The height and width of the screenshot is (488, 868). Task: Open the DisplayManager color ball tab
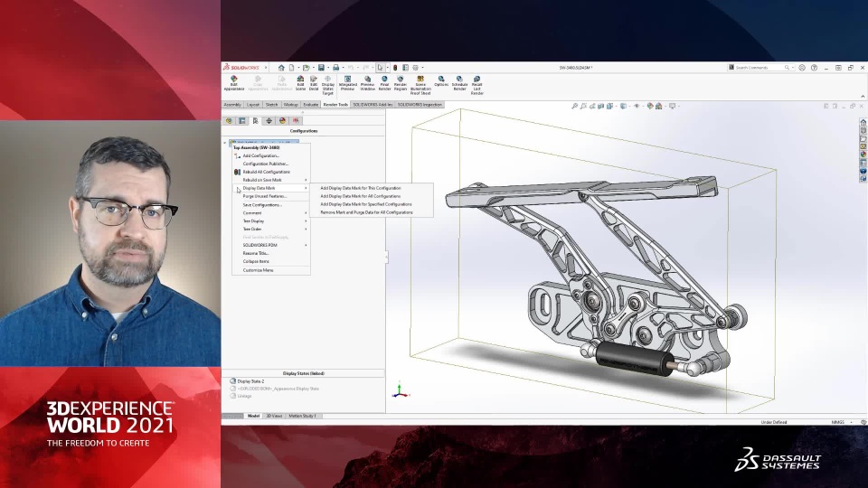pyautogui.click(x=282, y=120)
